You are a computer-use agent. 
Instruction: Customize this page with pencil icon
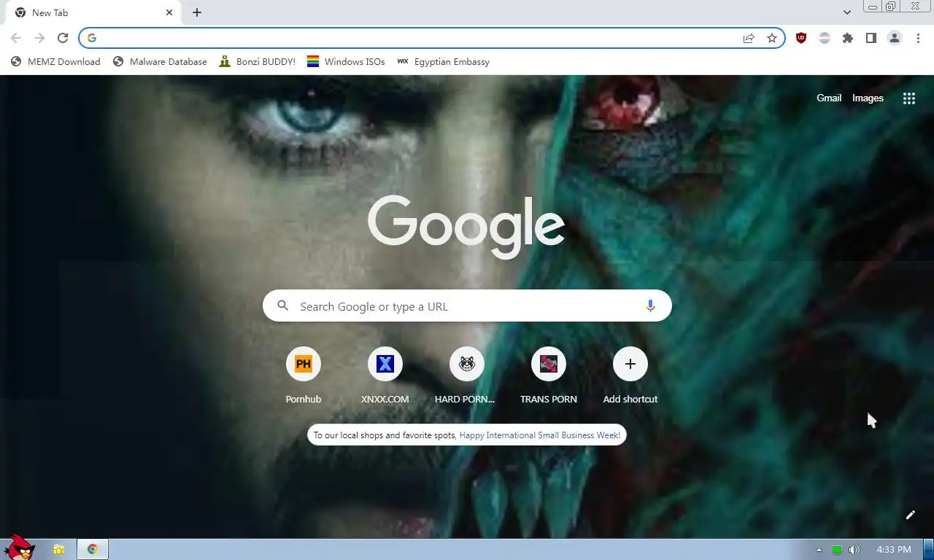click(911, 515)
